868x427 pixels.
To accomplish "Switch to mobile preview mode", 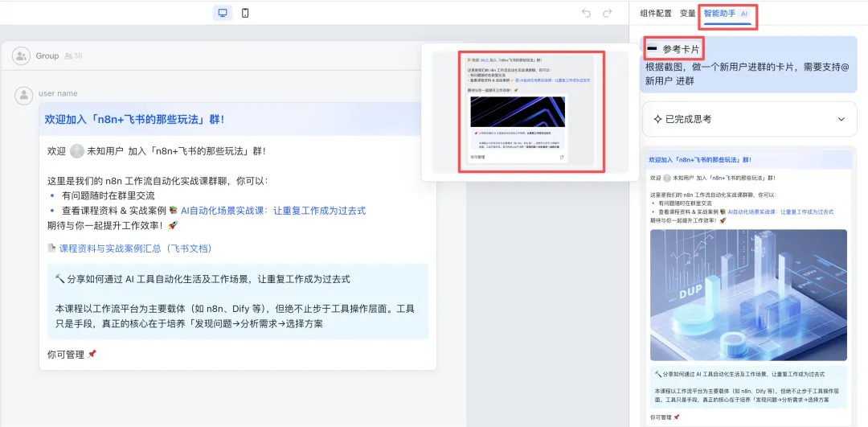I will [245, 14].
